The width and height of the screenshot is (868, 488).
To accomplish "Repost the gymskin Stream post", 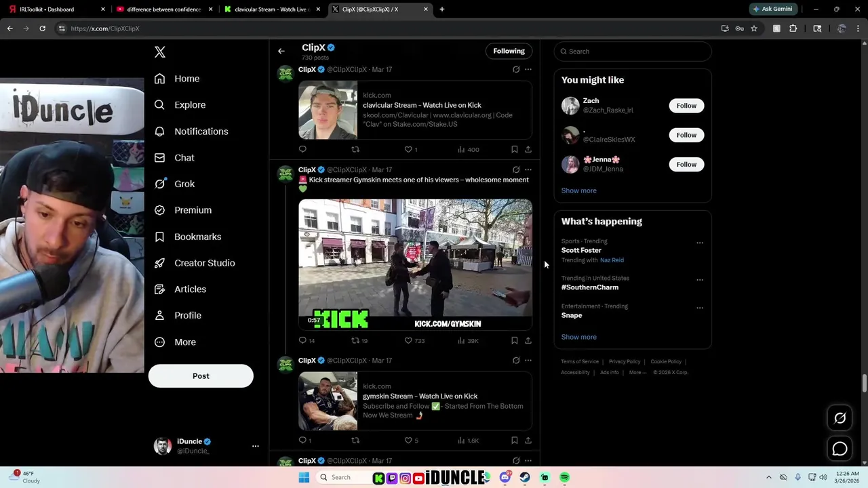I will pos(355,441).
